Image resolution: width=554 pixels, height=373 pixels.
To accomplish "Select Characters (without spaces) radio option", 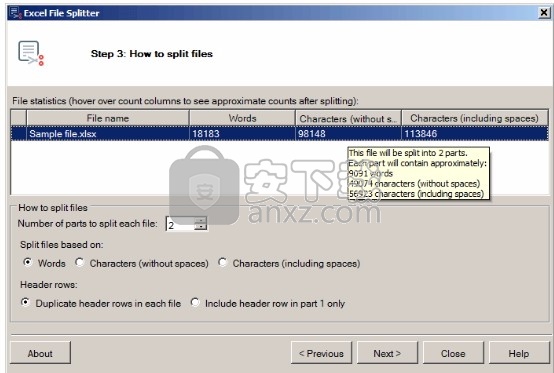I will point(79,262).
